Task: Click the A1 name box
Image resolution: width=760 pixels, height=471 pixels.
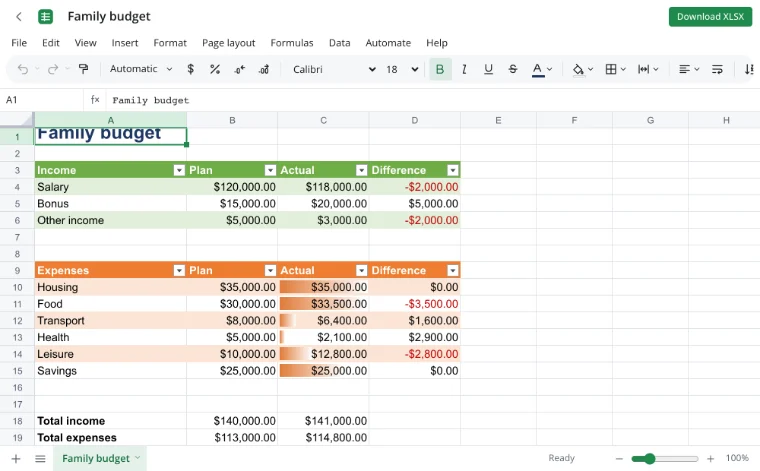Action: click(41, 100)
